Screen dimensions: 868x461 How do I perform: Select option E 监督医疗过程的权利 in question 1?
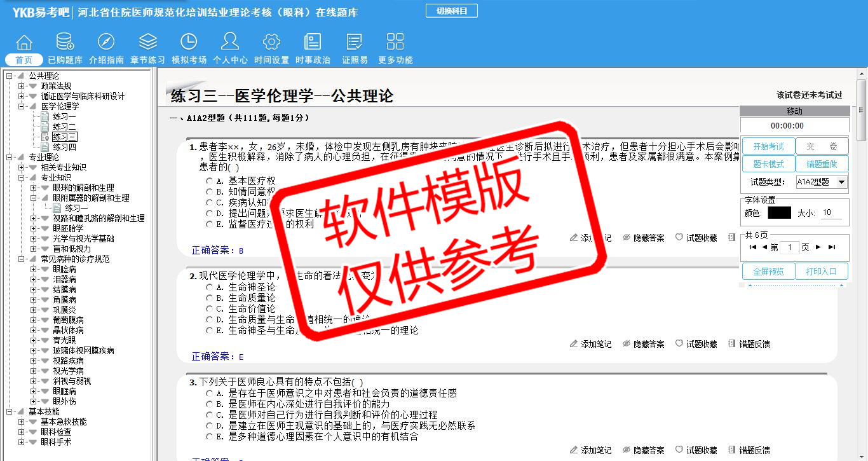[209, 224]
